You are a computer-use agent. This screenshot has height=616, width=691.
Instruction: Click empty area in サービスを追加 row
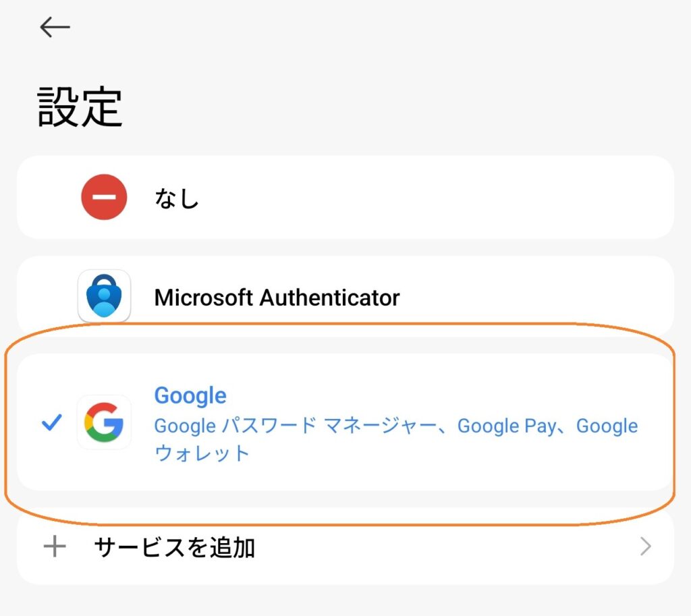click(439, 547)
